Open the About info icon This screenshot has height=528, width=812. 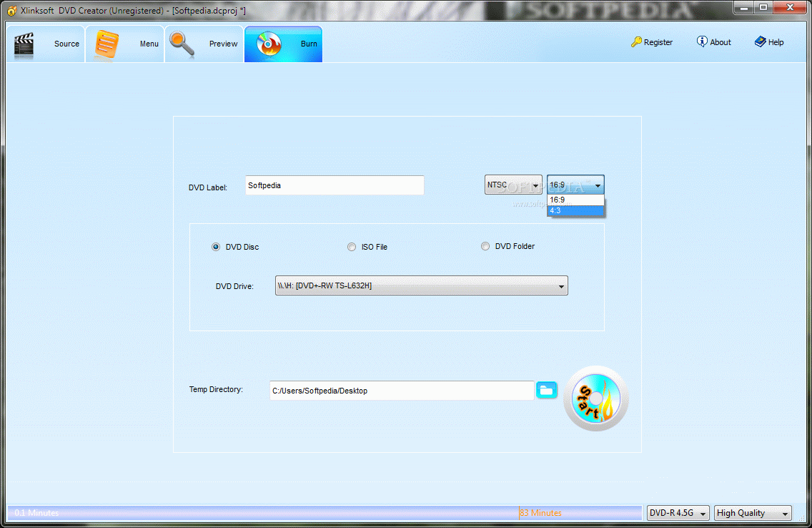[702, 41]
